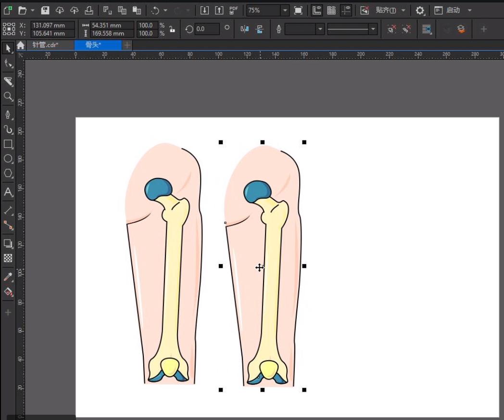Toggle the lock aspect ratio padlock
The height and width of the screenshot is (420, 504).
pyautogui.click(x=172, y=29)
